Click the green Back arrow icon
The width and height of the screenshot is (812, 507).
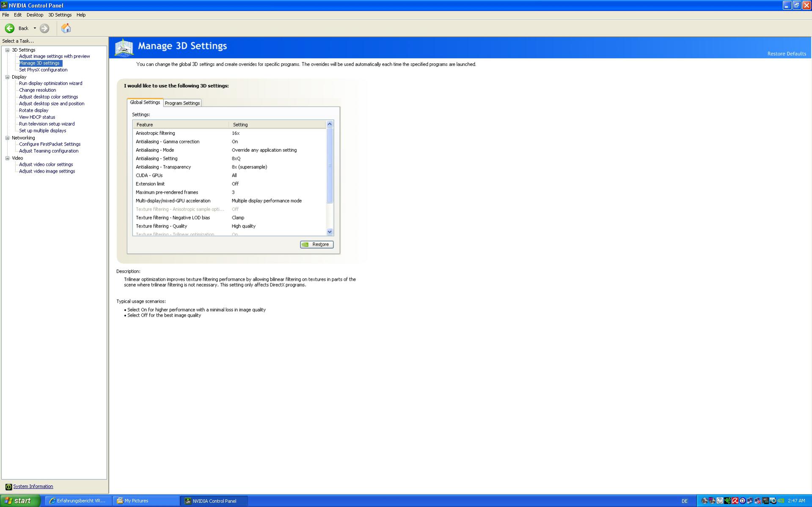pyautogui.click(x=10, y=28)
